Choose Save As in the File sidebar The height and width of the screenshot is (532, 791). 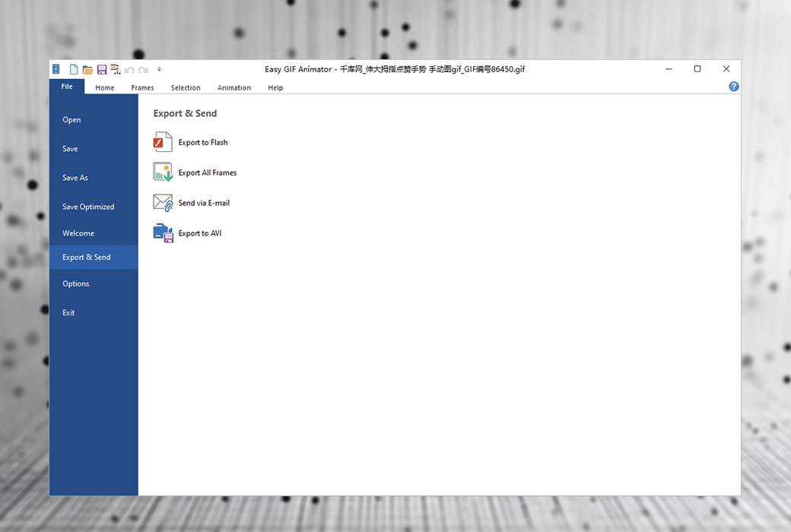pyautogui.click(x=94, y=178)
